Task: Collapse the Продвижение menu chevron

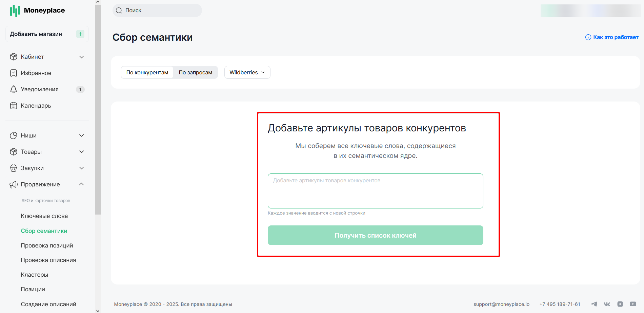Action: click(81, 184)
